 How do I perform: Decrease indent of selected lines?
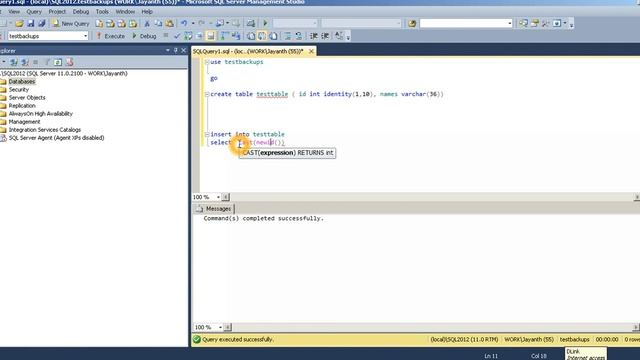[313, 36]
